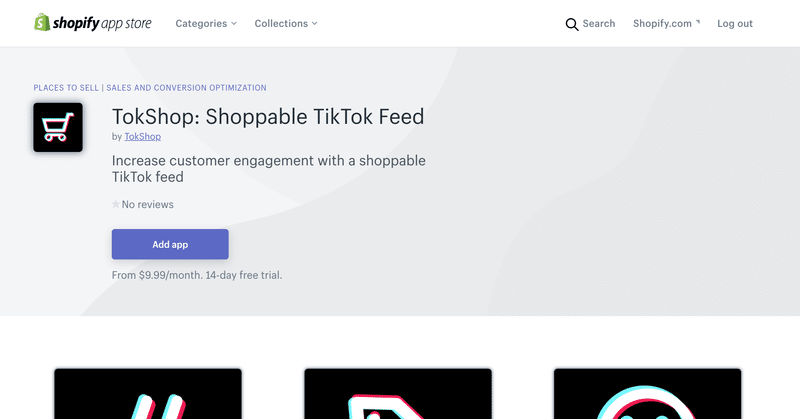The image size is (800, 419).
Task: Open Sales and Conversion Optimization category link
Action: [186, 88]
